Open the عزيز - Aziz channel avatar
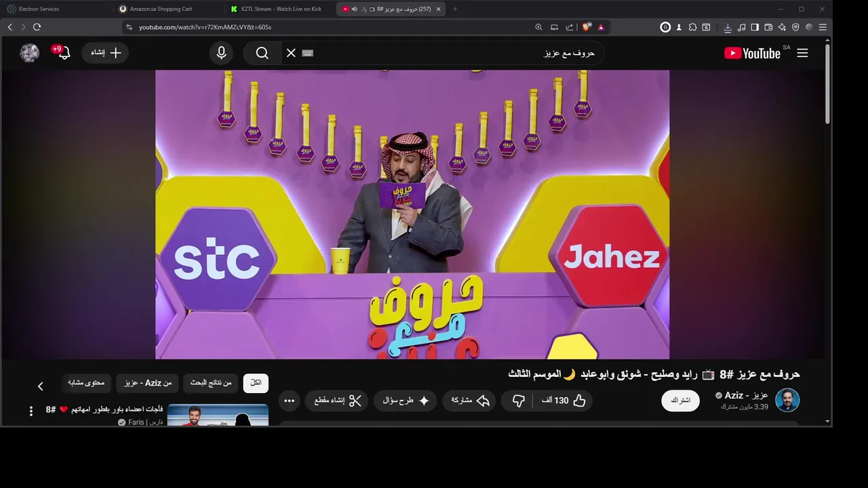Screen dimensions: 868x488 787,401
